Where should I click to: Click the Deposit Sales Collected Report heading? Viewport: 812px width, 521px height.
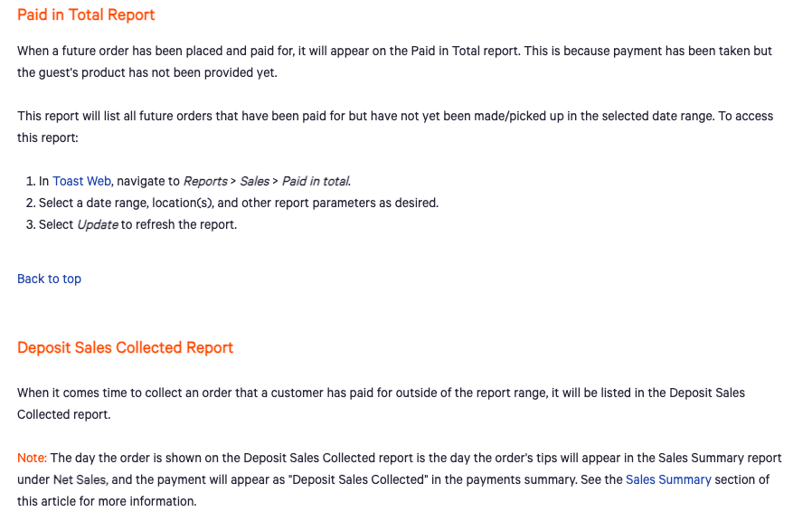[x=125, y=347]
